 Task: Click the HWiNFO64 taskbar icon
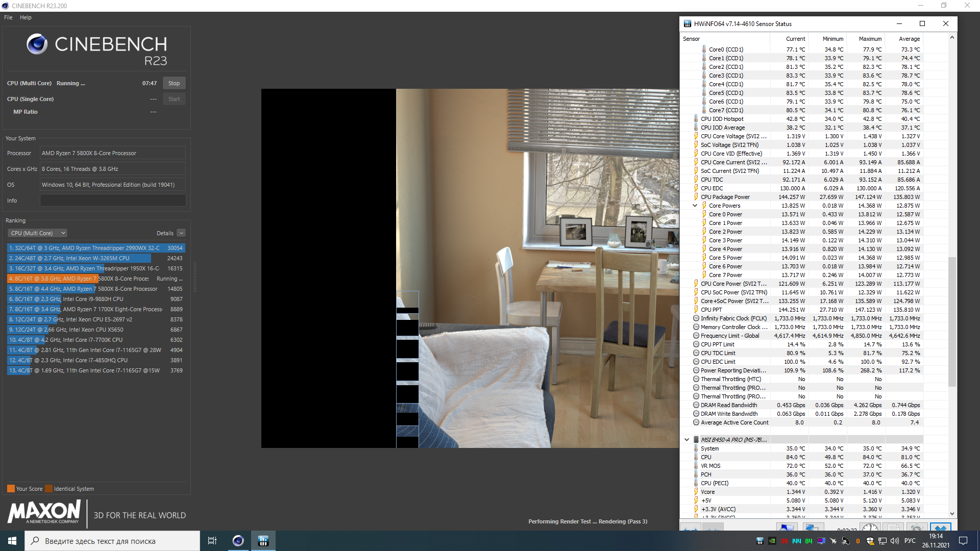coord(263,541)
